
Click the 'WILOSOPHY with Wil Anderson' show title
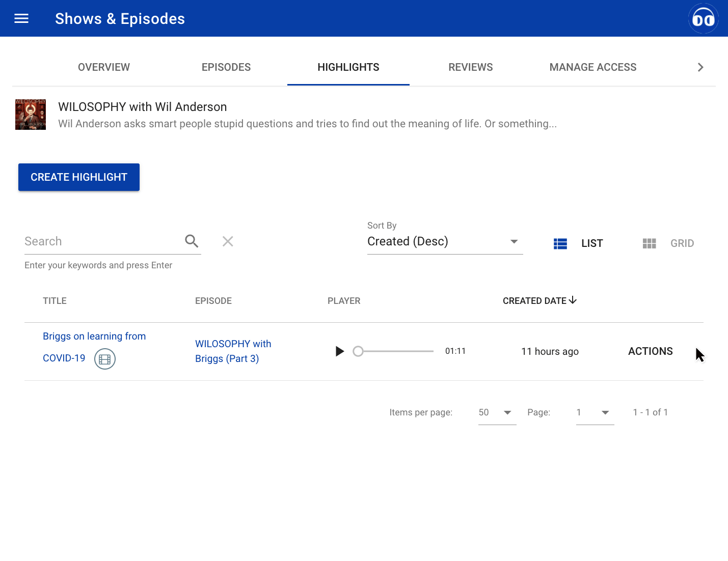[x=143, y=107]
